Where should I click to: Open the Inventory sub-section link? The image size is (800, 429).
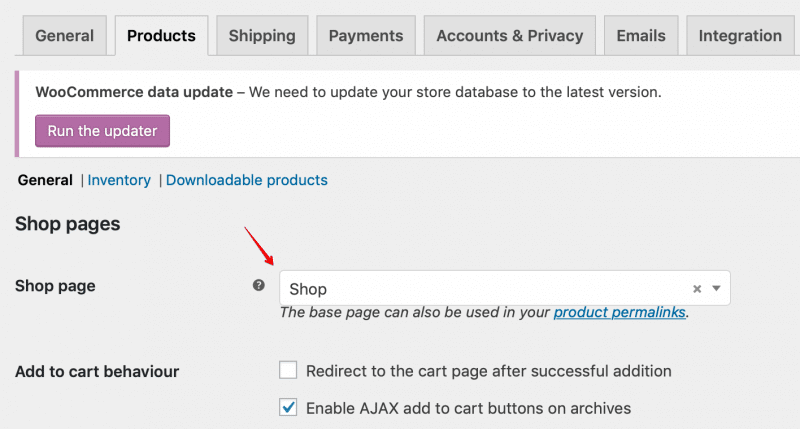click(119, 180)
